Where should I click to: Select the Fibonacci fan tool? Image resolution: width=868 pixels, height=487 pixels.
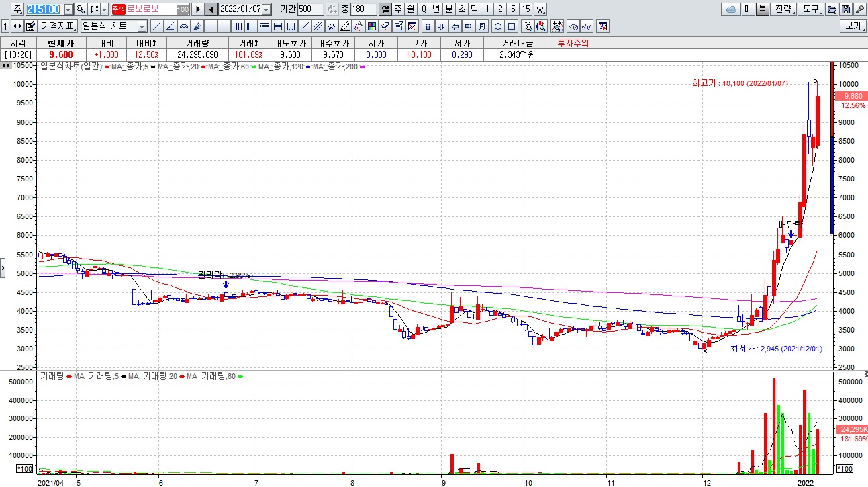[x=197, y=26]
